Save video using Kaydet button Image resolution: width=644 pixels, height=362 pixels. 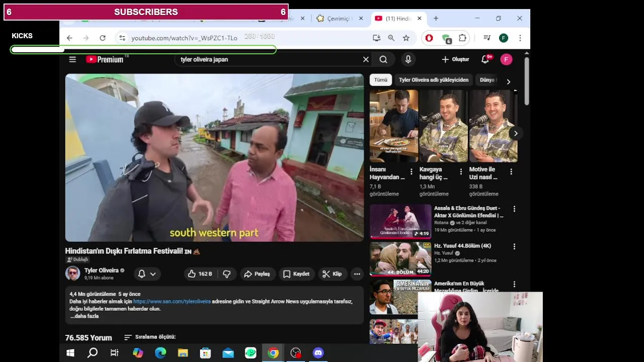click(296, 274)
